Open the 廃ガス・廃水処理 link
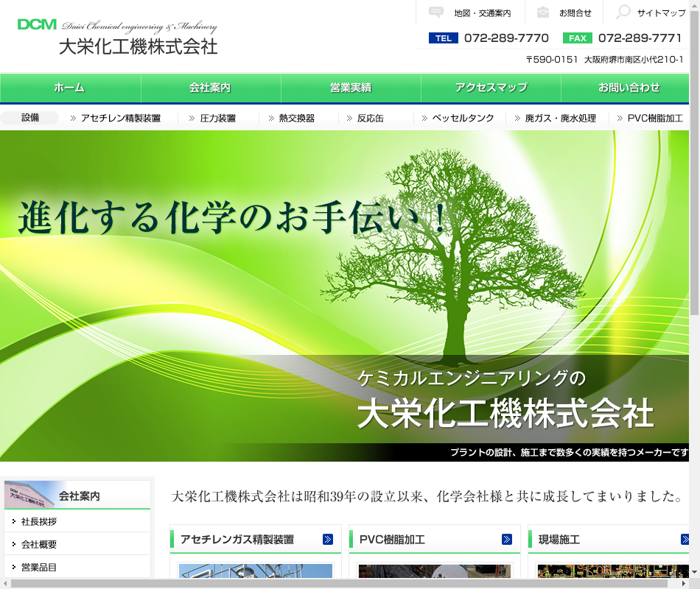 pyautogui.click(x=560, y=118)
